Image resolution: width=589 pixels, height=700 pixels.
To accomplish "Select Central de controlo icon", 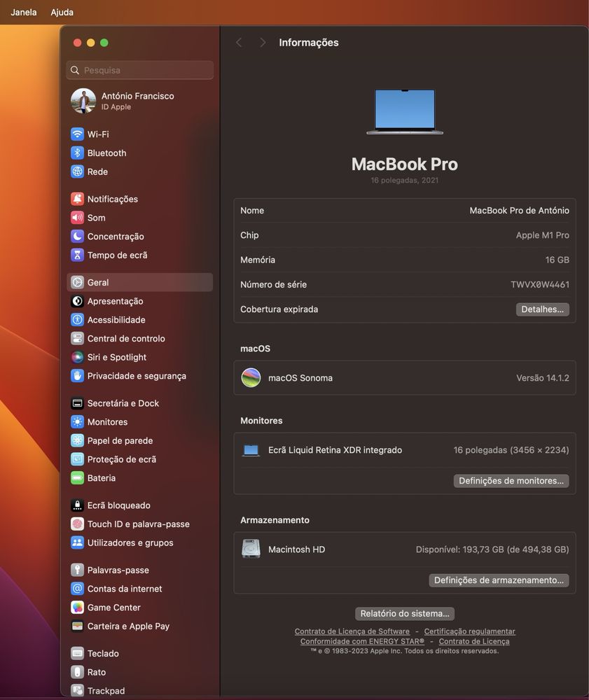I will [x=77, y=338].
